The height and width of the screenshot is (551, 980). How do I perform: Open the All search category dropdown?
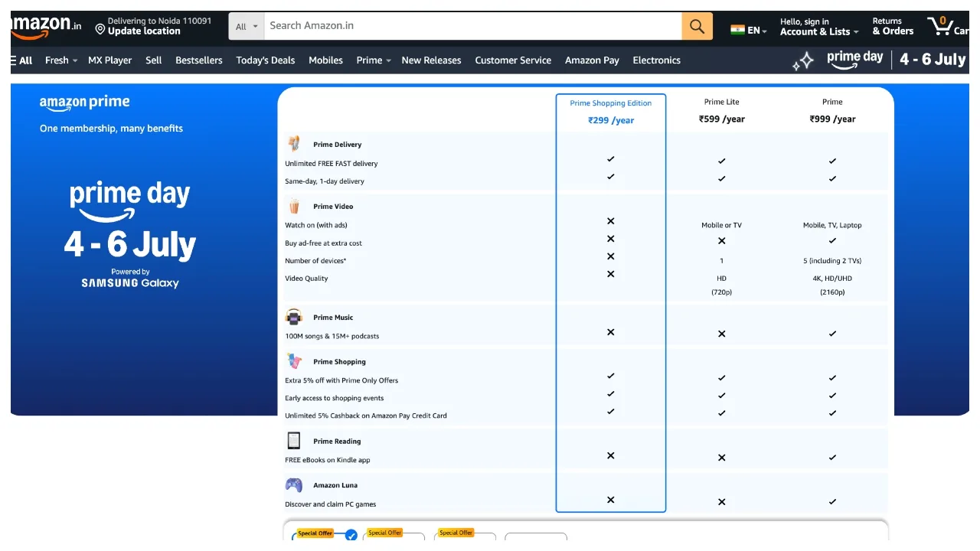point(247,26)
